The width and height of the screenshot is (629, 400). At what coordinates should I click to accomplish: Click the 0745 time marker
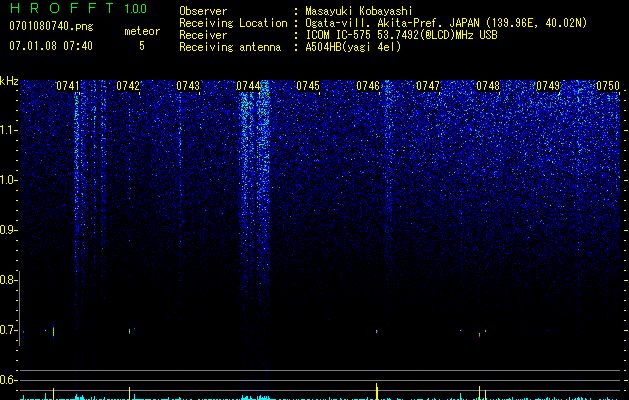click(308, 86)
